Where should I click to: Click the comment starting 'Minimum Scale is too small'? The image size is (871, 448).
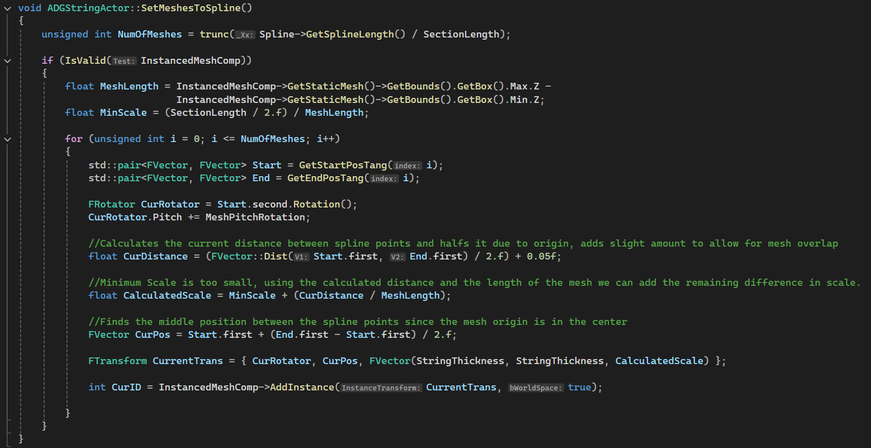coord(475,283)
